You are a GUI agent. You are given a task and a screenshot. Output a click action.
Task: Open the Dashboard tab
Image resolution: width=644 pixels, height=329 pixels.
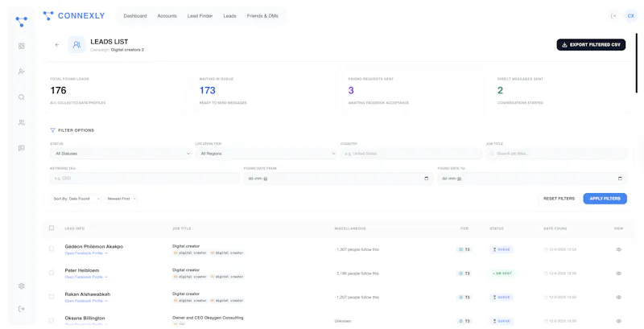135,16
